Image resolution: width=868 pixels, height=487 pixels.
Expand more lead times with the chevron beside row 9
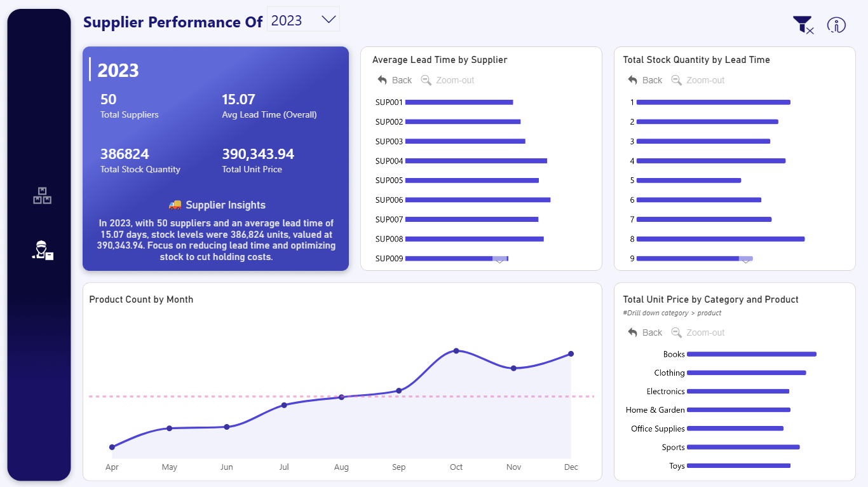point(746,260)
